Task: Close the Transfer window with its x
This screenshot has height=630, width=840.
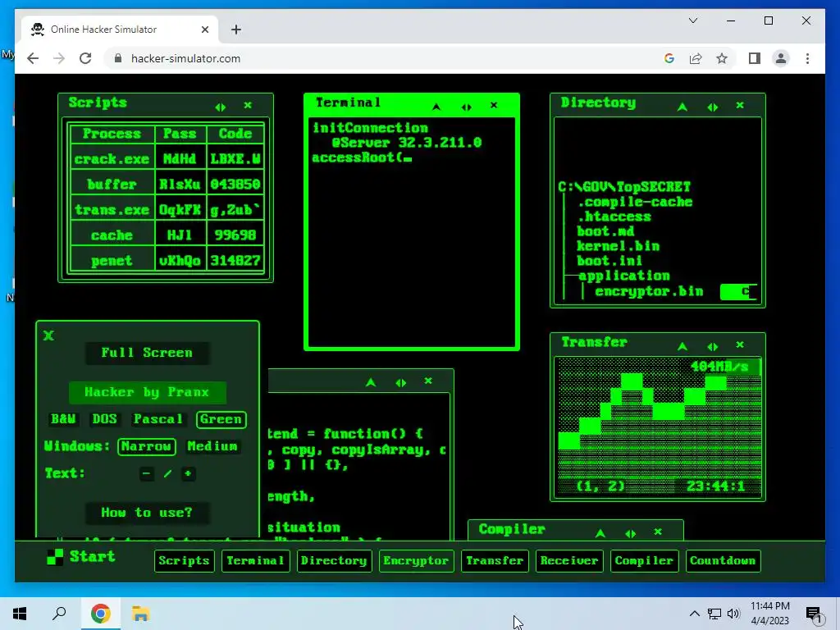Action: [x=740, y=345]
